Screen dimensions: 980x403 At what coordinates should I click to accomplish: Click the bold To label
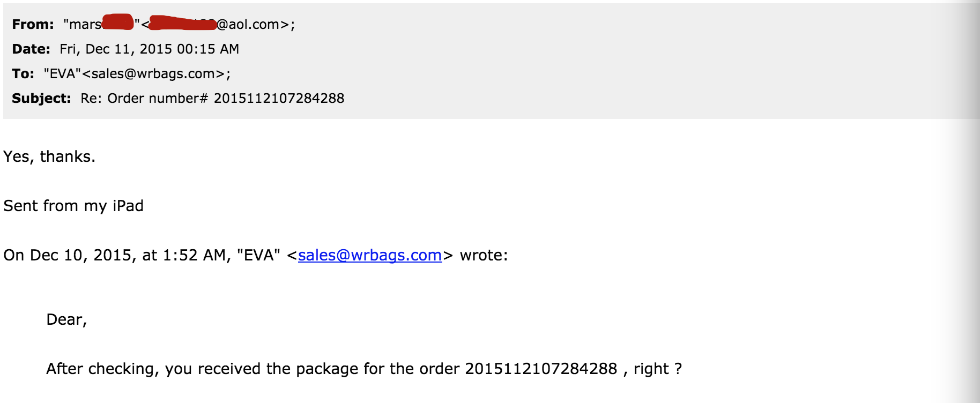[23, 74]
